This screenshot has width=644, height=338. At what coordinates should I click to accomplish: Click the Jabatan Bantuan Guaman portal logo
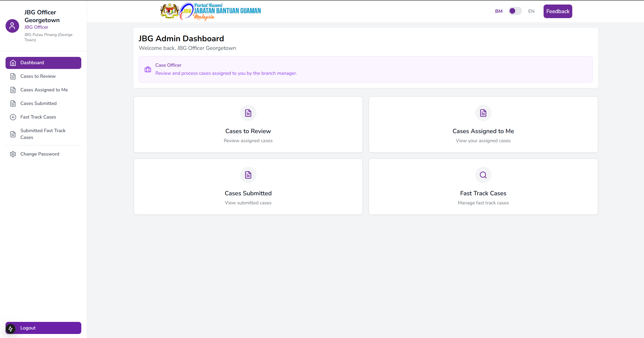[211, 11]
